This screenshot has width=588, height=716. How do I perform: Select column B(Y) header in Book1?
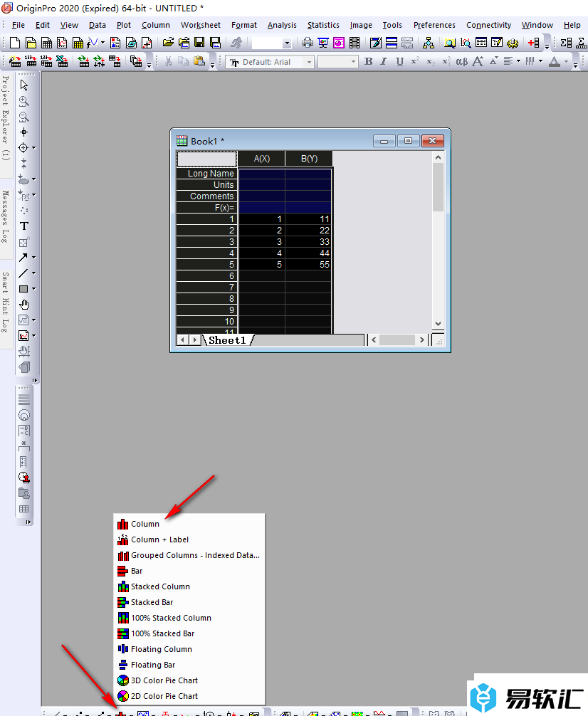(310, 159)
